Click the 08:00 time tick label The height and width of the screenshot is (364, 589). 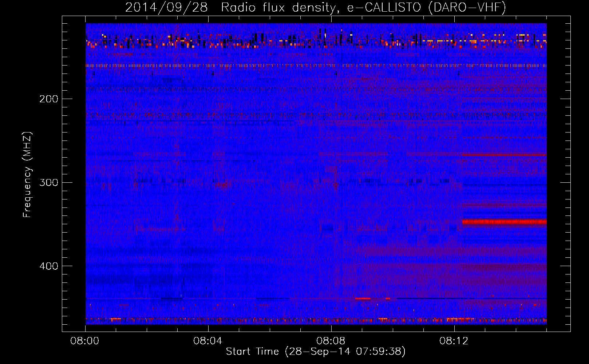click(85, 341)
